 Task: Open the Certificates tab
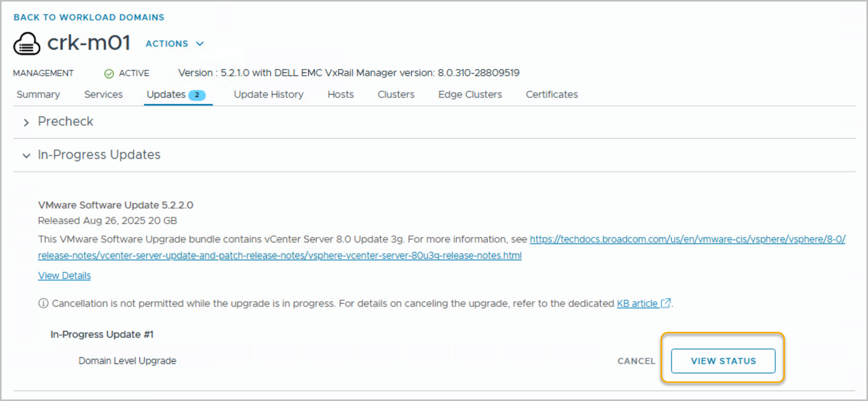tap(552, 94)
